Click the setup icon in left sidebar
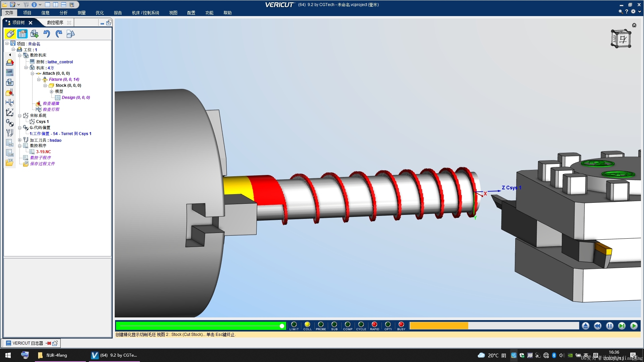This screenshot has height=362, width=644. pos(10,62)
